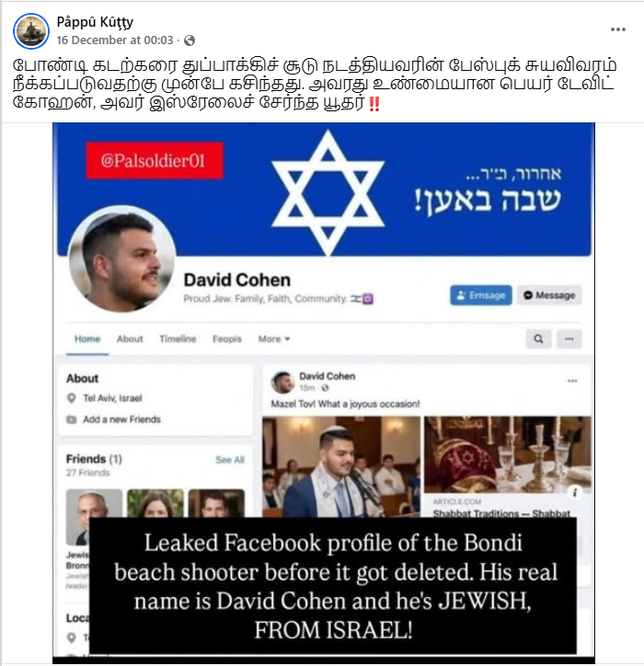Image resolution: width=644 pixels, height=666 pixels.
Task: Click Pappu Kutty's profile avatar
Action: pos(31,30)
